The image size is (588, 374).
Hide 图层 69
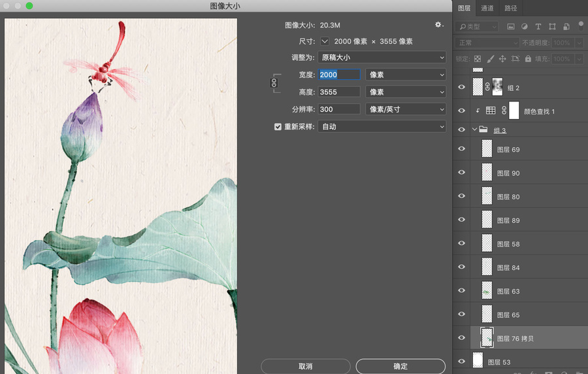tap(462, 149)
